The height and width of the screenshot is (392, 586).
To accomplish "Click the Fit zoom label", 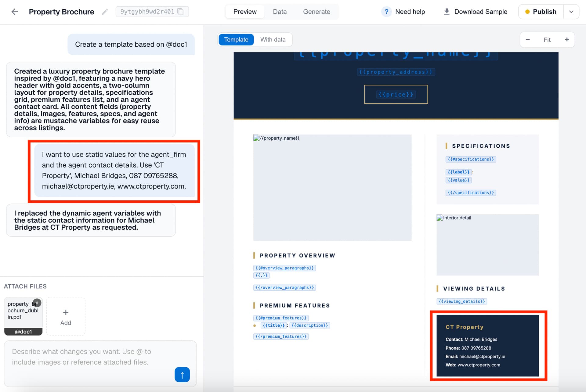I will click(x=547, y=40).
